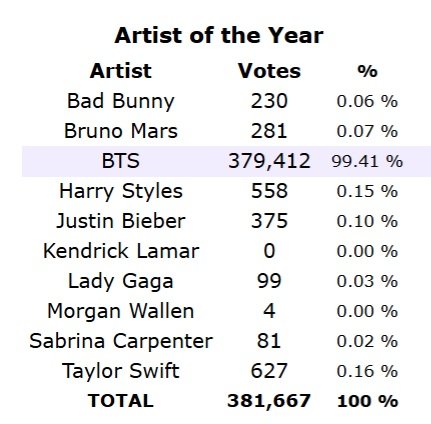Select the Morgan Wallen artist name
The height and width of the screenshot is (424, 431).
click(x=121, y=311)
